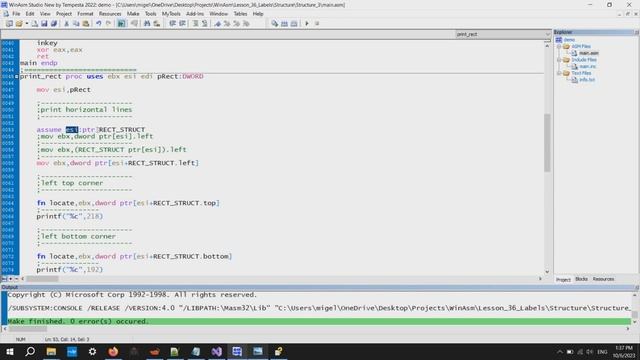This screenshot has height=360, width=640.
Task: Click the Save floppy disk icon
Action: tap(44, 24)
